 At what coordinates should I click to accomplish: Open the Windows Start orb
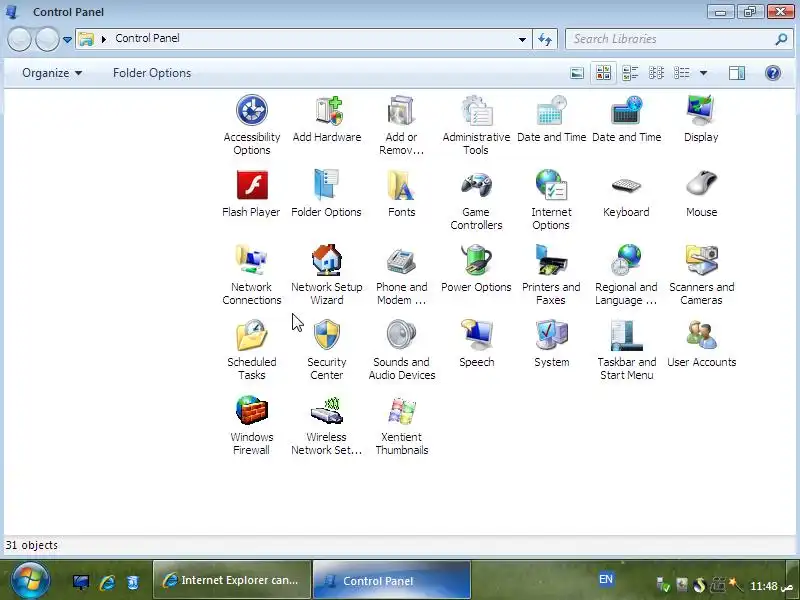point(30,580)
